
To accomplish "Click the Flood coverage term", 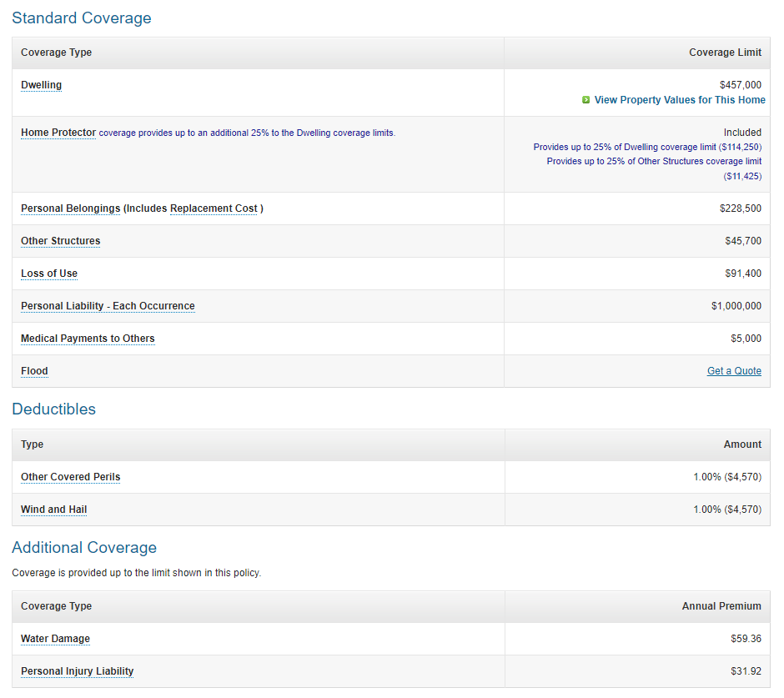I will tap(34, 371).
